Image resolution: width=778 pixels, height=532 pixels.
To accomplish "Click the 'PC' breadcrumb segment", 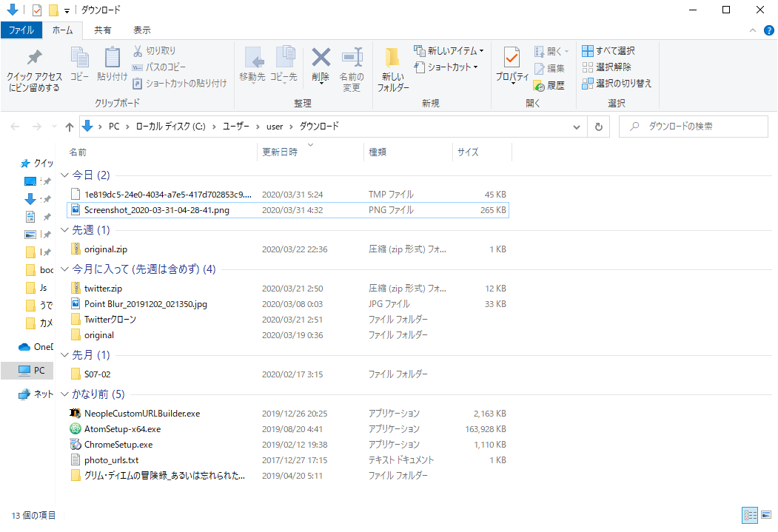I will (x=114, y=127).
